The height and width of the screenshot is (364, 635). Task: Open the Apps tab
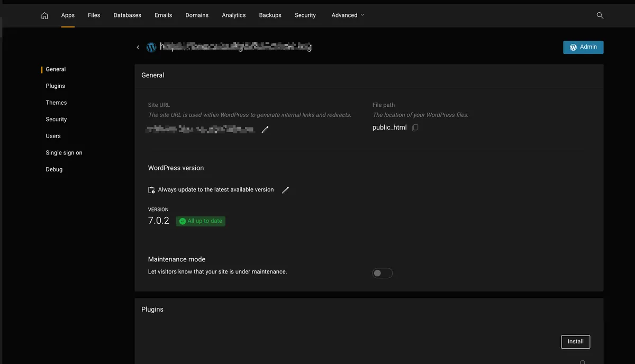[x=68, y=15]
